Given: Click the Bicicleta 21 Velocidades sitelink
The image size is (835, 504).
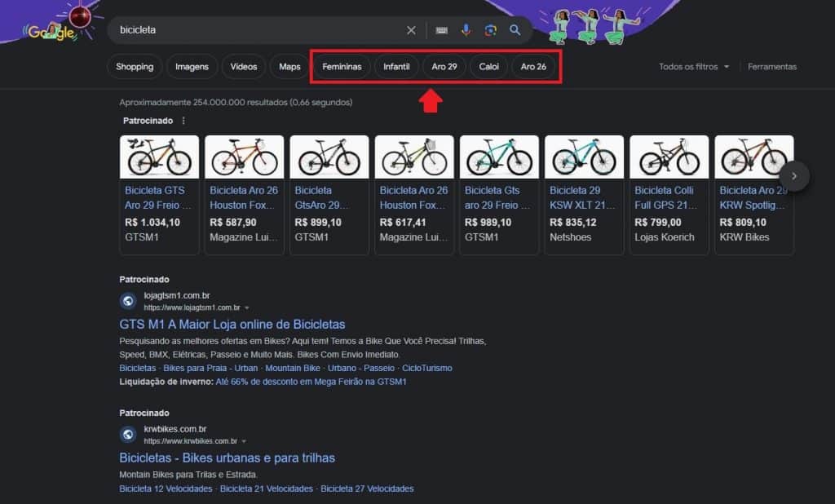Looking at the screenshot, I should tap(267, 489).
